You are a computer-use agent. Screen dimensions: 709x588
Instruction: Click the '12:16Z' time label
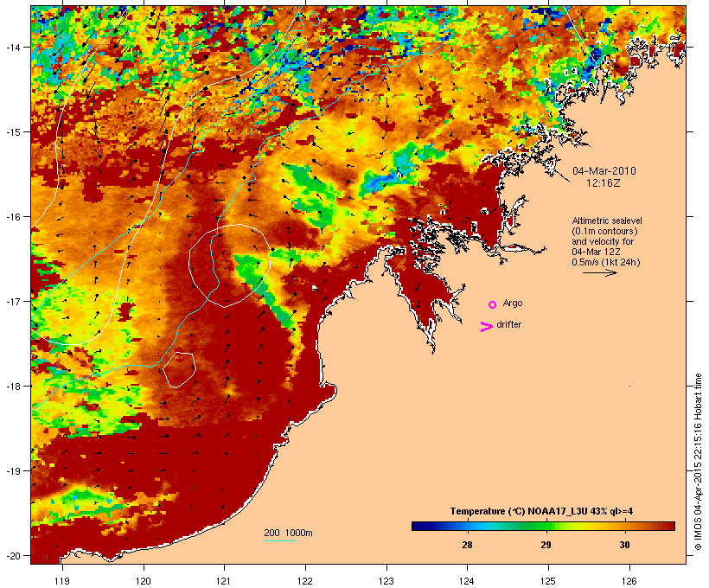click(604, 183)
